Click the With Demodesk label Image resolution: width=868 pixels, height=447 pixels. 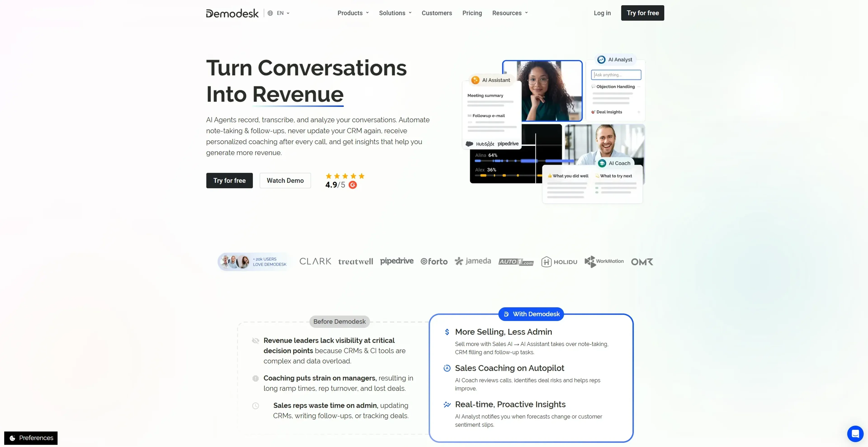(531, 314)
